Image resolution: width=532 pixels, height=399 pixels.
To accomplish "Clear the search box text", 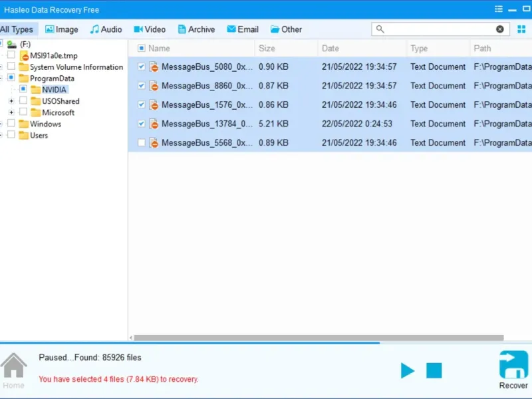I will click(x=500, y=29).
